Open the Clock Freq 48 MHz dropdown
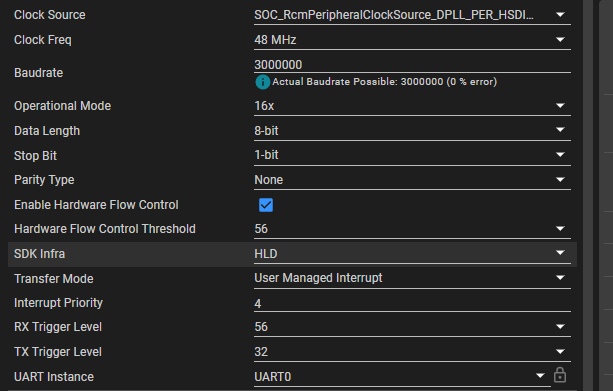The height and width of the screenshot is (391, 613). [x=412, y=40]
